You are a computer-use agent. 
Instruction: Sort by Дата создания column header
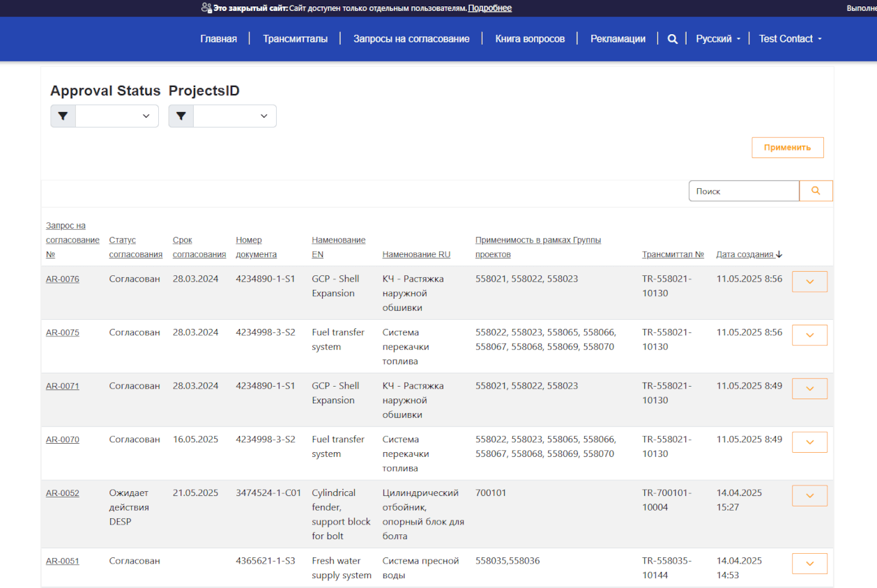745,254
